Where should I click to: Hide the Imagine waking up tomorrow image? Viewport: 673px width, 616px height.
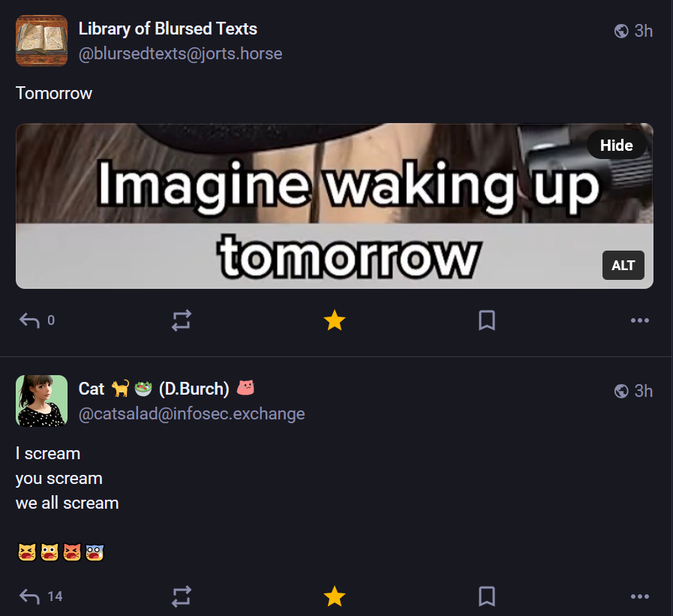click(616, 146)
